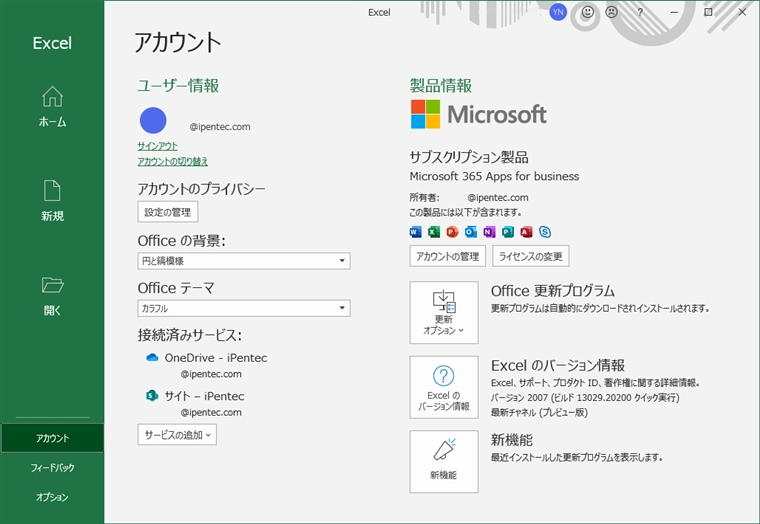Click the OneNote app icon

[489, 232]
